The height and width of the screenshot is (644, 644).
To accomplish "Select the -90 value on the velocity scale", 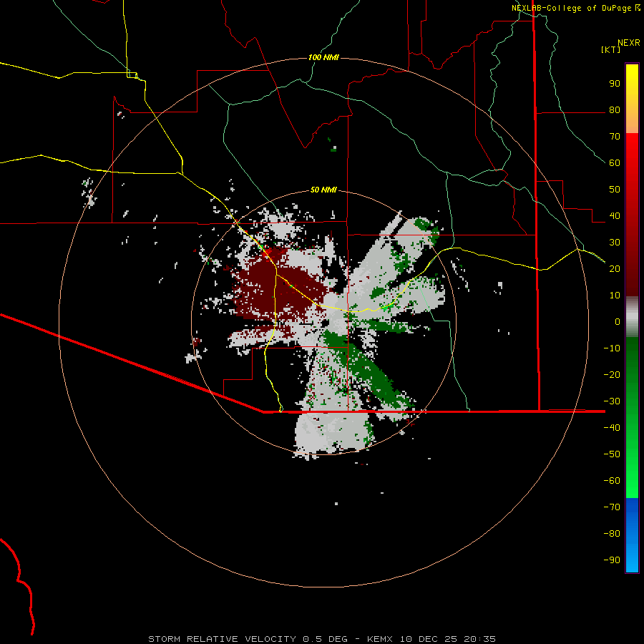I will [612, 560].
